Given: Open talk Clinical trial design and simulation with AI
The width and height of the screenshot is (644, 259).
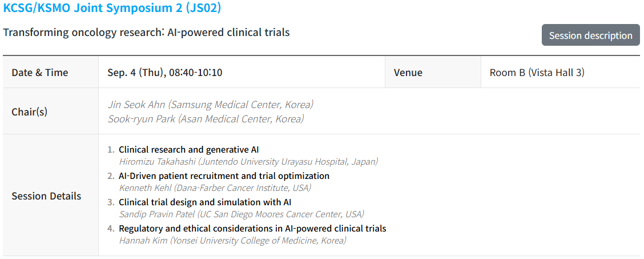Looking at the screenshot, I should coord(206,202).
